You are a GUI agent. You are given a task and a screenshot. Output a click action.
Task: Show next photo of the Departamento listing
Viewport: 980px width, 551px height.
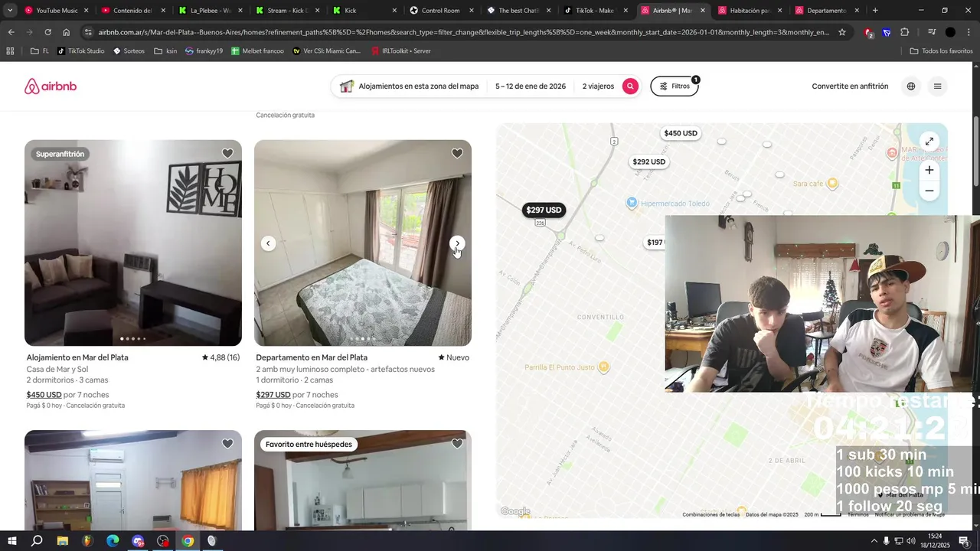(457, 243)
